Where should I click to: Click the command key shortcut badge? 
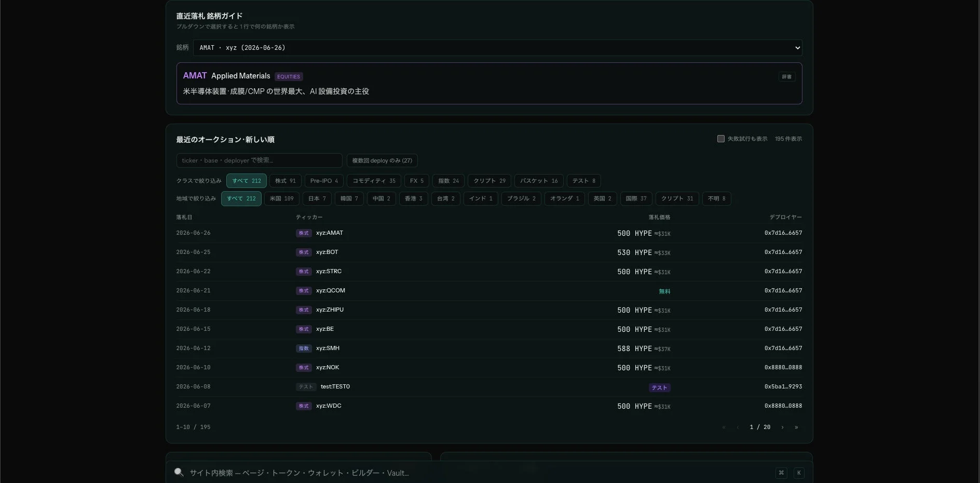point(781,473)
